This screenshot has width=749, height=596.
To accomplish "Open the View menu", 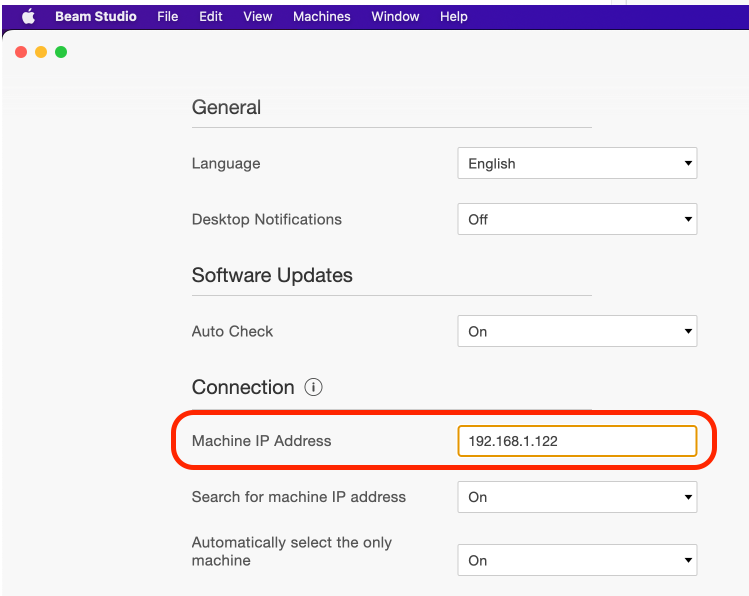I will coord(258,17).
